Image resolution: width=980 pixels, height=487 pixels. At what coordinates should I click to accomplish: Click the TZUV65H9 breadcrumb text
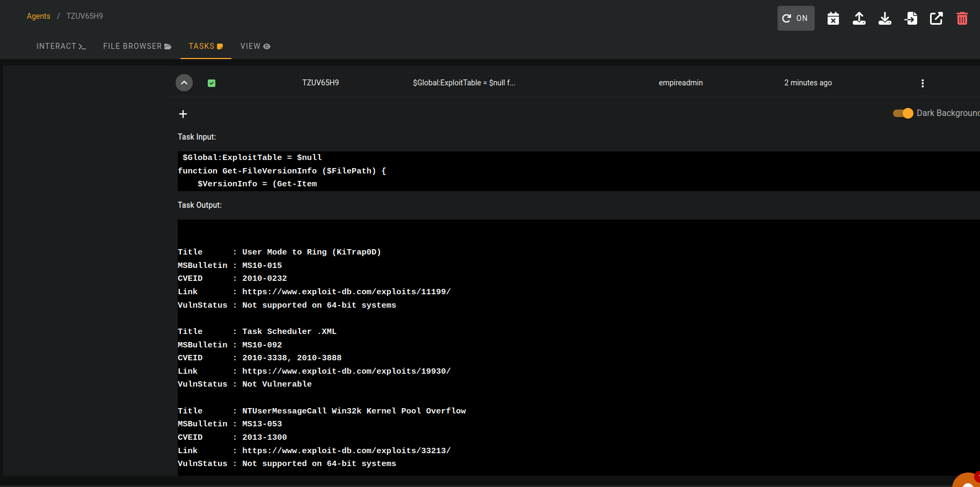click(84, 16)
